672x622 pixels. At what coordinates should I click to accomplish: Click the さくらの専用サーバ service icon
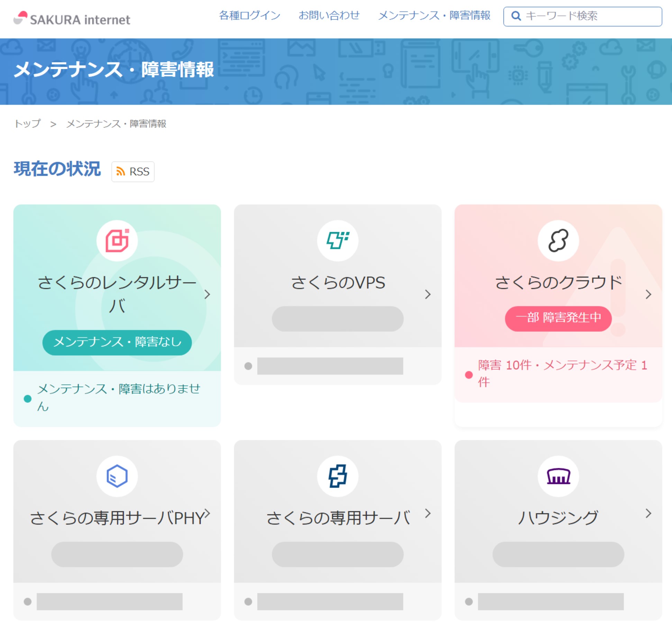pos(338,476)
